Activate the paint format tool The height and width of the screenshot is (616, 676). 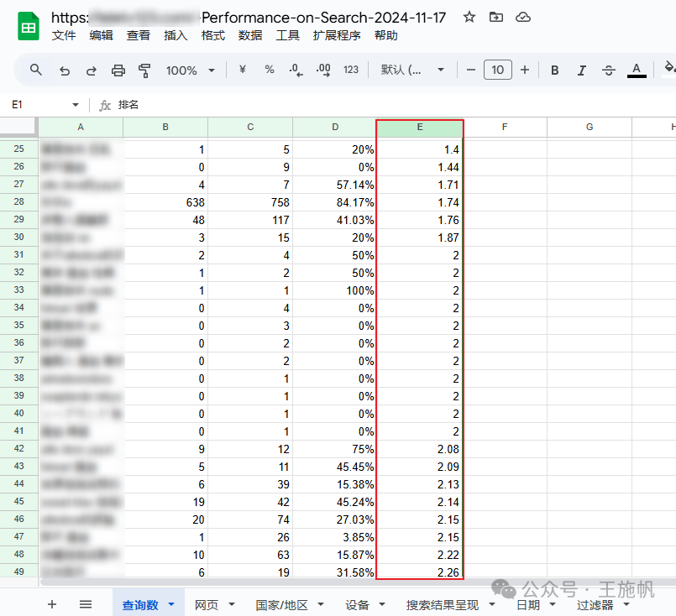pos(144,70)
